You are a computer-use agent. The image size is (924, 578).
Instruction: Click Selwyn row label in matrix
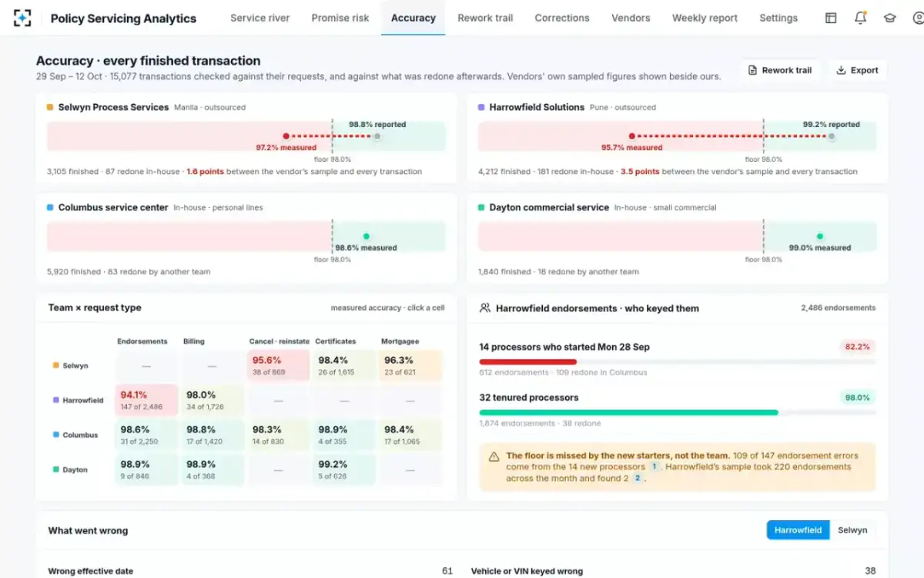point(70,366)
